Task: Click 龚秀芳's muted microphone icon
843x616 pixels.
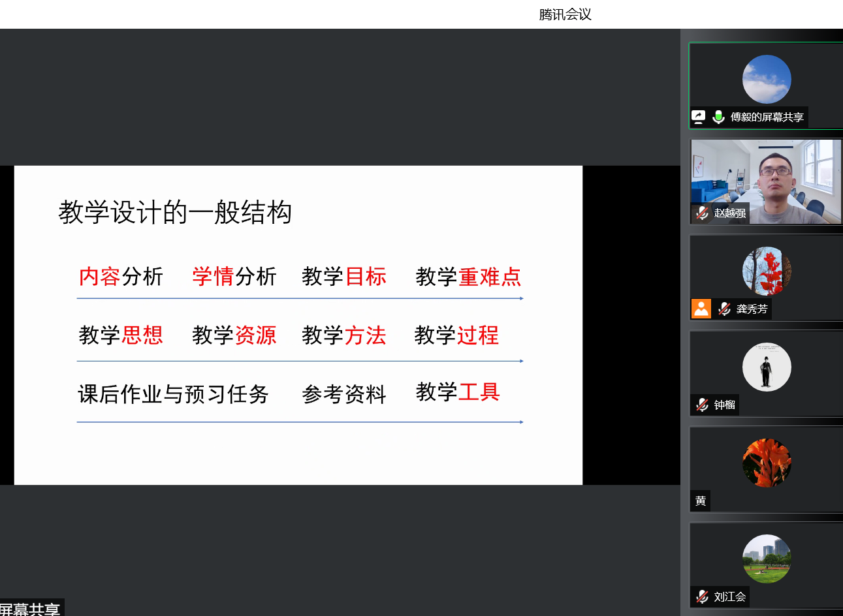Action: tap(724, 309)
